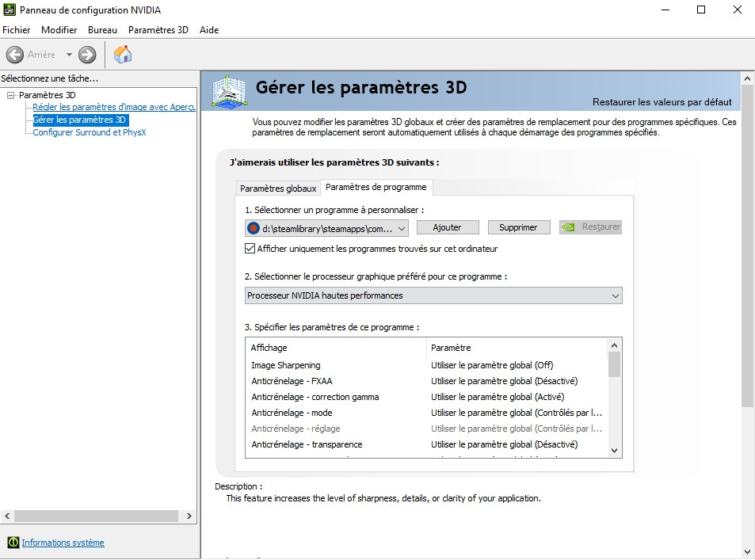This screenshot has height=560, width=755.
Task: Click the settings list scroll up arrow
Action: tap(615, 345)
